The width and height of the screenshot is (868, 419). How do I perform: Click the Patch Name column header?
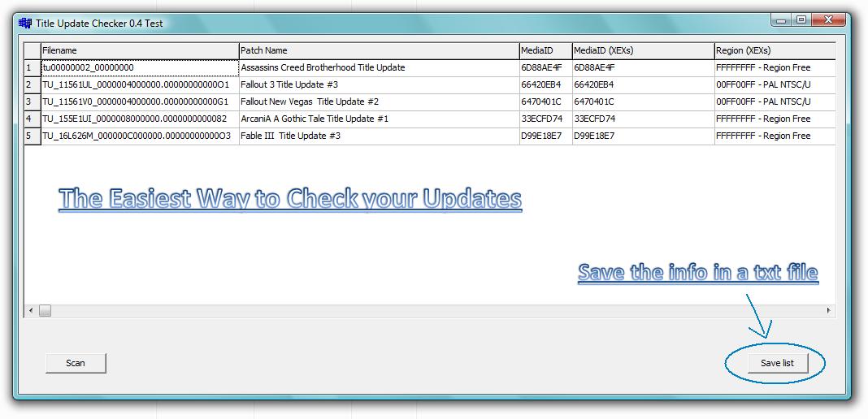click(x=379, y=50)
